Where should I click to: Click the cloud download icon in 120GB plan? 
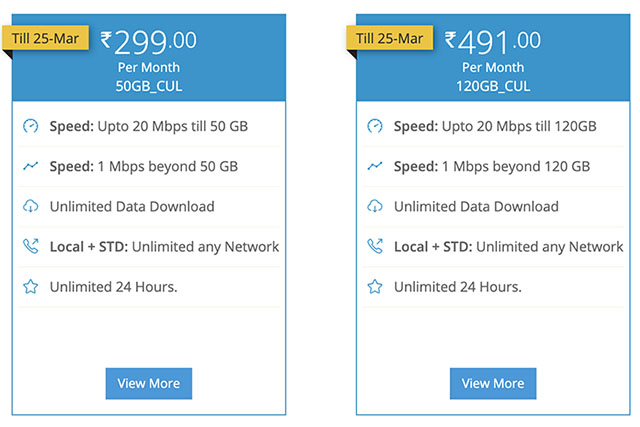375,206
